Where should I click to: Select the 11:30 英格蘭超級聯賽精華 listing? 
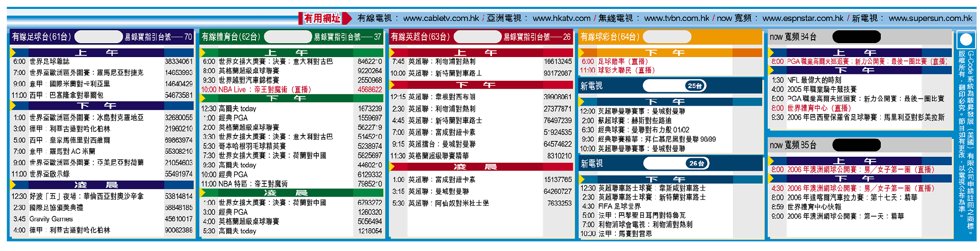point(481,156)
